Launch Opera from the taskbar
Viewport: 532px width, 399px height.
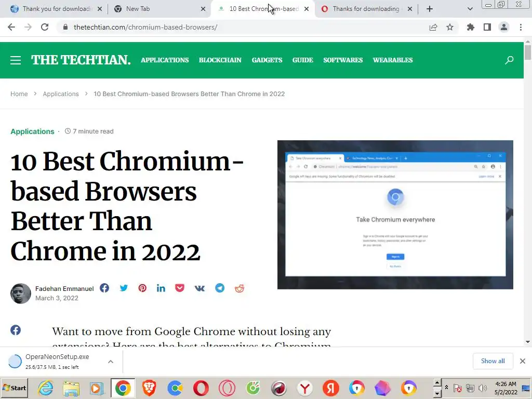[201, 388]
